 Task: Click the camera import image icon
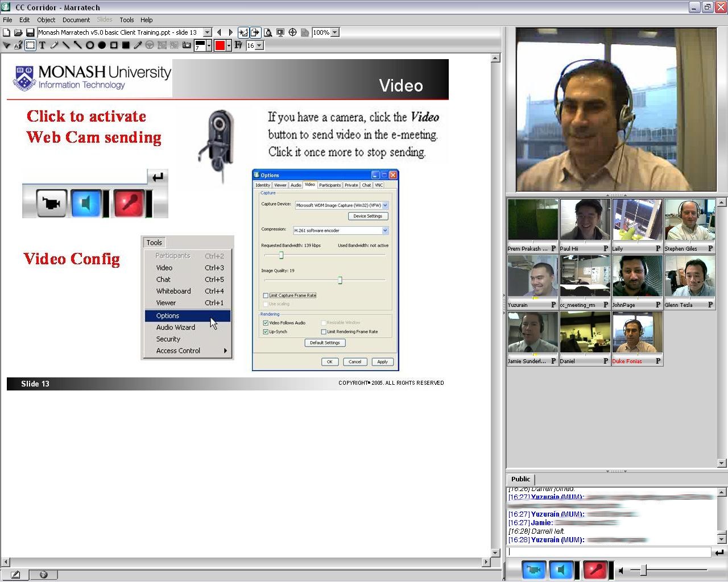pyautogui.click(x=186, y=45)
